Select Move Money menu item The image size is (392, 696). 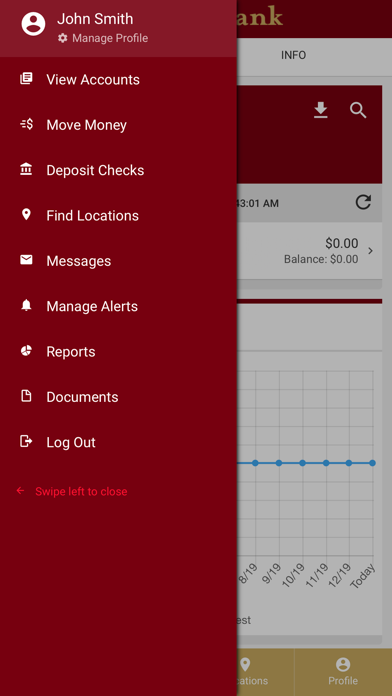[118, 125]
